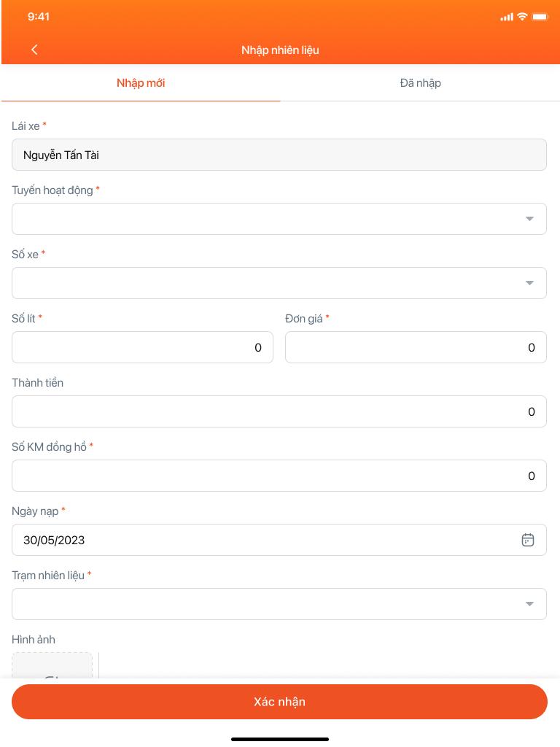Tap the Wi-Fi status icon
The height and width of the screenshot is (747, 560).
pos(522,17)
